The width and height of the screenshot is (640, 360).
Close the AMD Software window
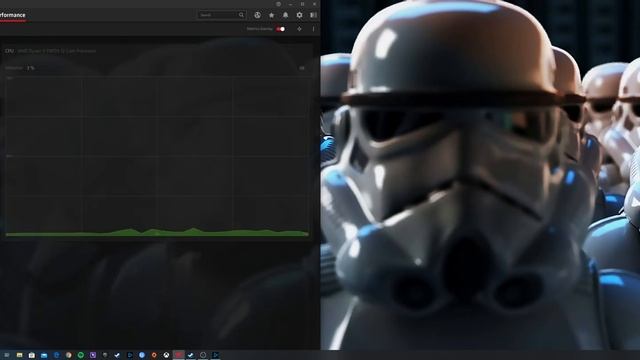[314, 4]
